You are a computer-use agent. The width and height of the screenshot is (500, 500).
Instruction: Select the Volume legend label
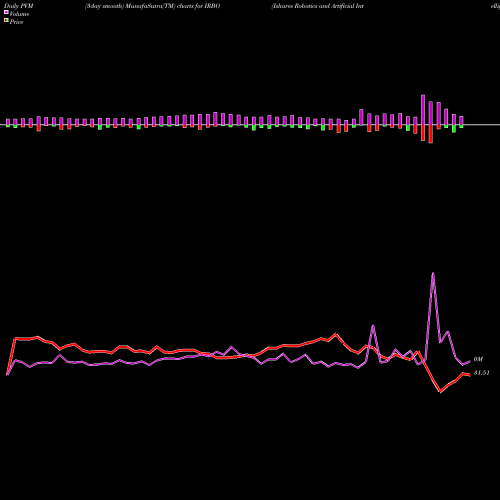[19, 14]
